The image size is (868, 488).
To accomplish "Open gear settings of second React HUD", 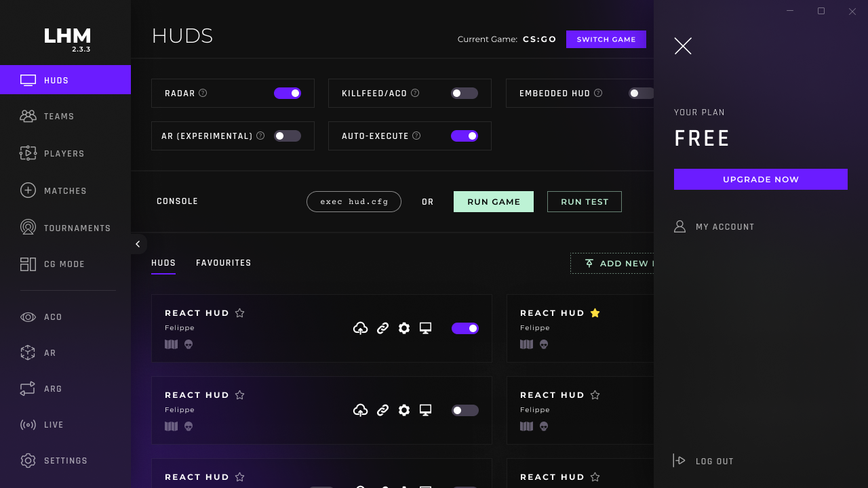I will tap(404, 411).
